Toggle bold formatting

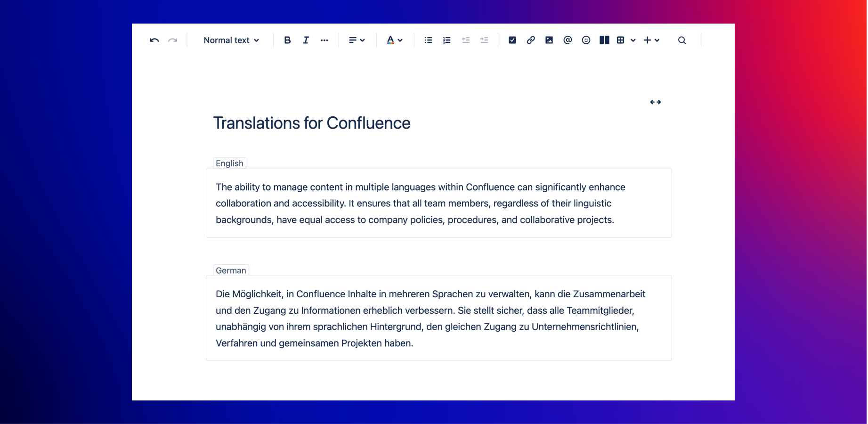click(287, 41)
